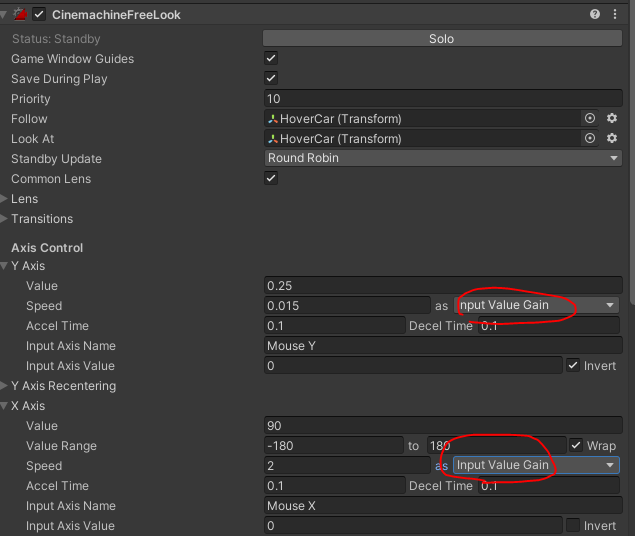Click Y Axis Decel Time field
Viewport: 635px width, 536px height.
[549, 325]
